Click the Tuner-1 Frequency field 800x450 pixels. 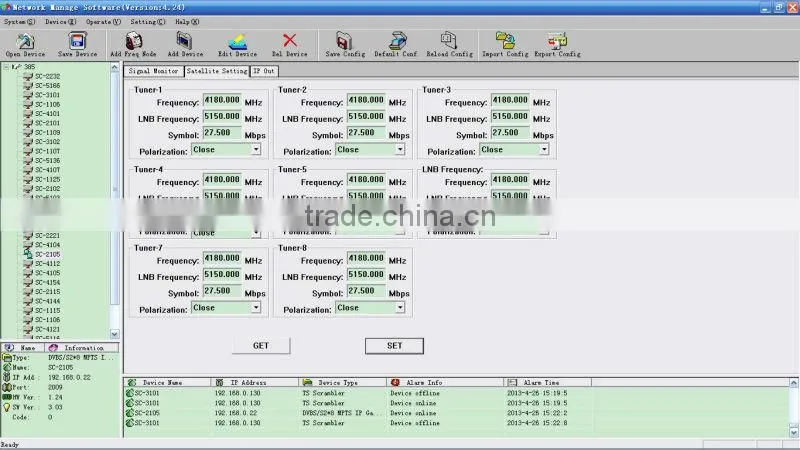pyautogui.click(x=222, y=100)
